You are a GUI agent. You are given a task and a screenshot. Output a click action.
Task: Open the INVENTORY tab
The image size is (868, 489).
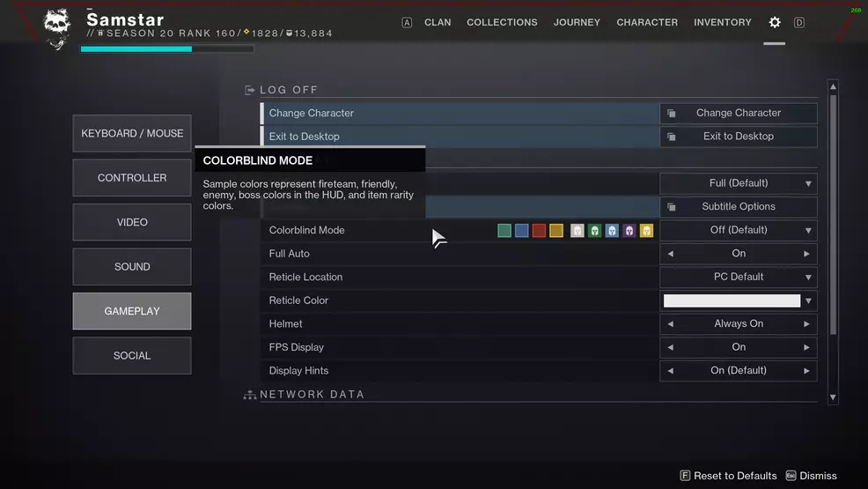[x=723, y=22]
